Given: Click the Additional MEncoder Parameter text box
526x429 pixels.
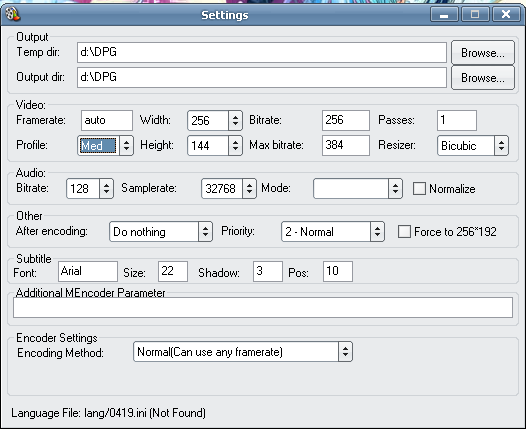Looking at the screenshot, I should pyautogui.click(x=263, y=307).
